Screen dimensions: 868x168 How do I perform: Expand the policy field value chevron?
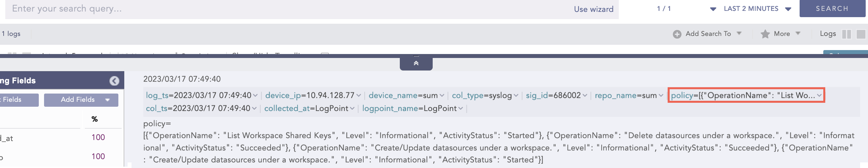pos(819,96)
